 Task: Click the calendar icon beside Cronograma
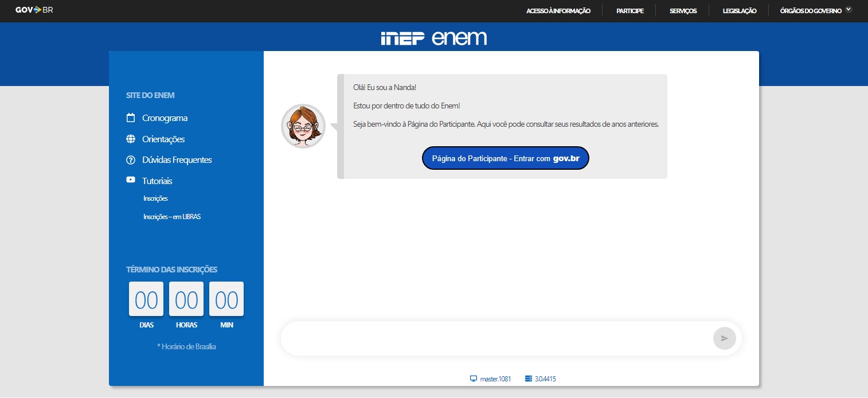(130, 118)
